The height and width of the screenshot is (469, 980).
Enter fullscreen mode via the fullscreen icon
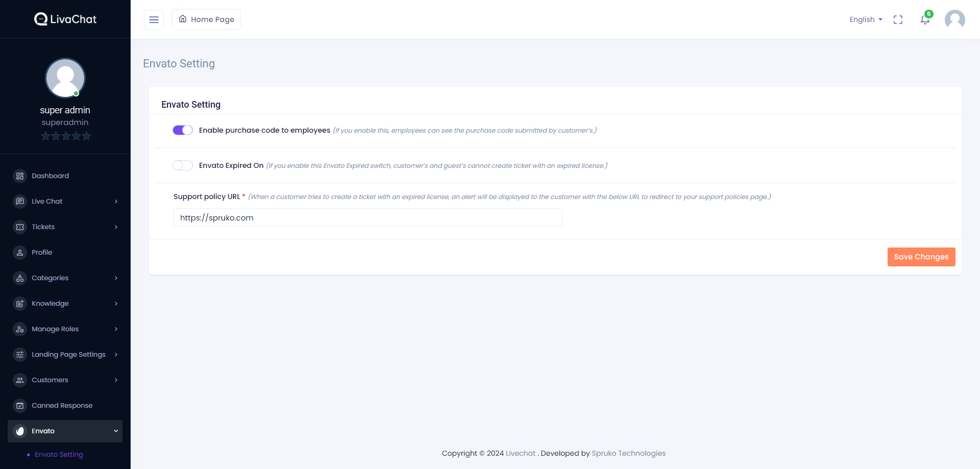pyautogui.click(x=898, y=20)
